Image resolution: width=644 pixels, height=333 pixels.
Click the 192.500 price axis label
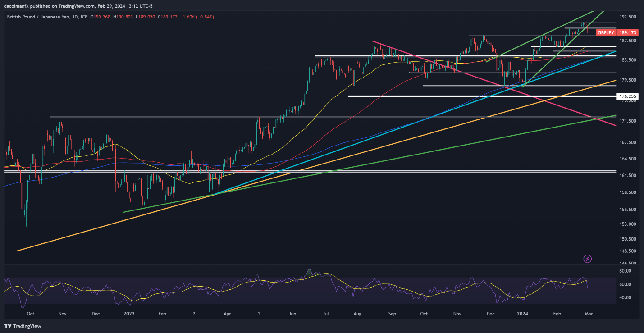[628, 17]
